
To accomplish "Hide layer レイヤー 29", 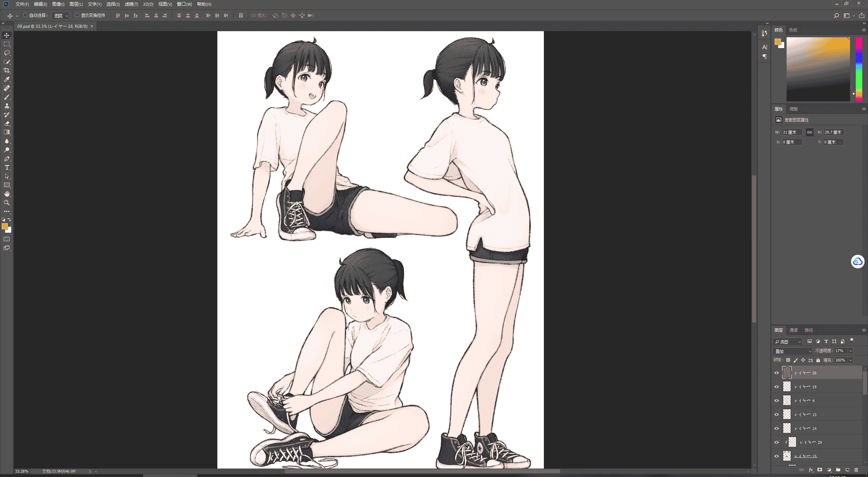I will 776,442.
